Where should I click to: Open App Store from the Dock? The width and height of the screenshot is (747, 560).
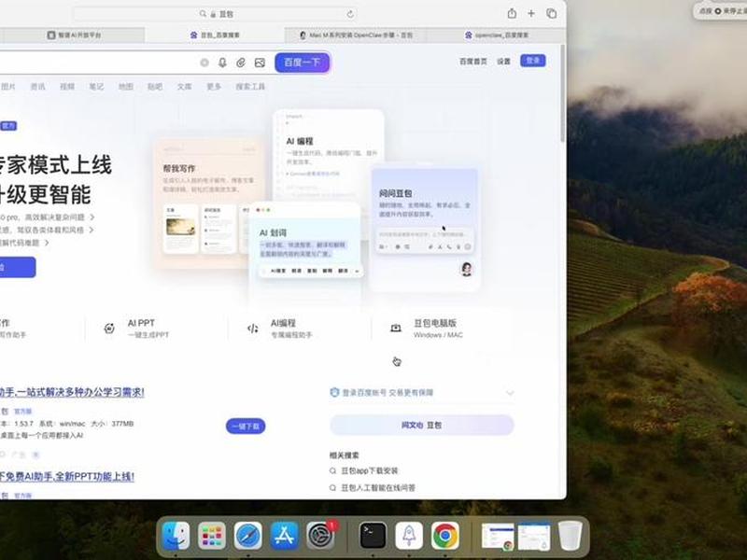(x=285, y=535)
